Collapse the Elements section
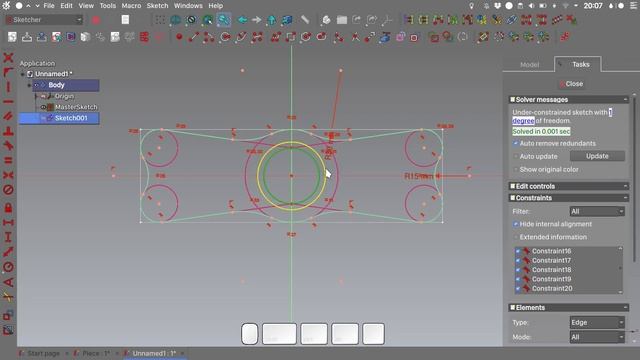 coord(625,308)
